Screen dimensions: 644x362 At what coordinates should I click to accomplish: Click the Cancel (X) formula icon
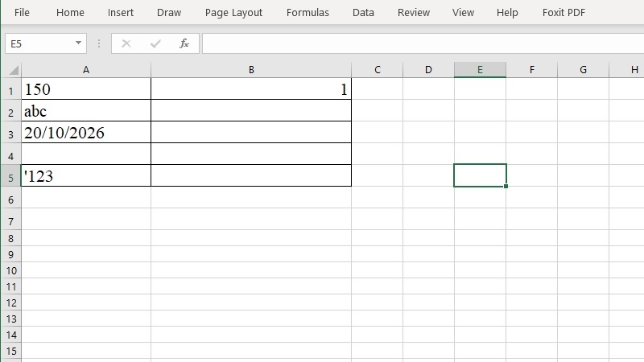pyautogui.click(x=126, y=43)
